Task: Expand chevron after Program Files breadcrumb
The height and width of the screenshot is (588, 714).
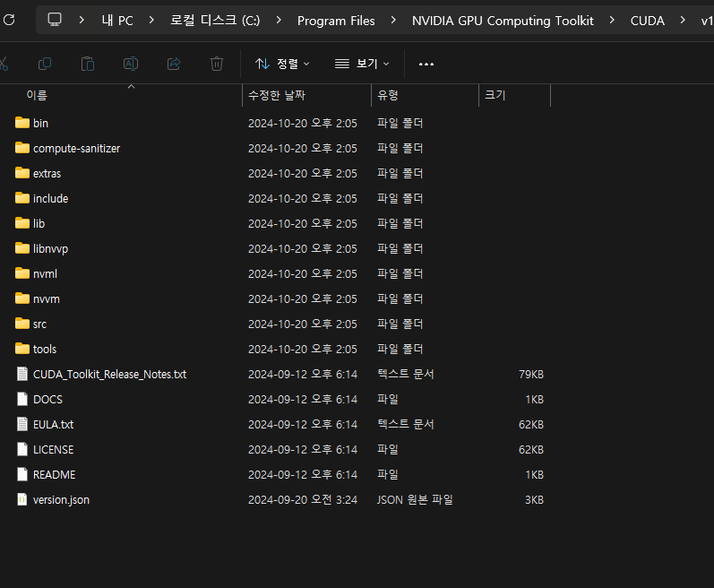Action: click(393, 20)
